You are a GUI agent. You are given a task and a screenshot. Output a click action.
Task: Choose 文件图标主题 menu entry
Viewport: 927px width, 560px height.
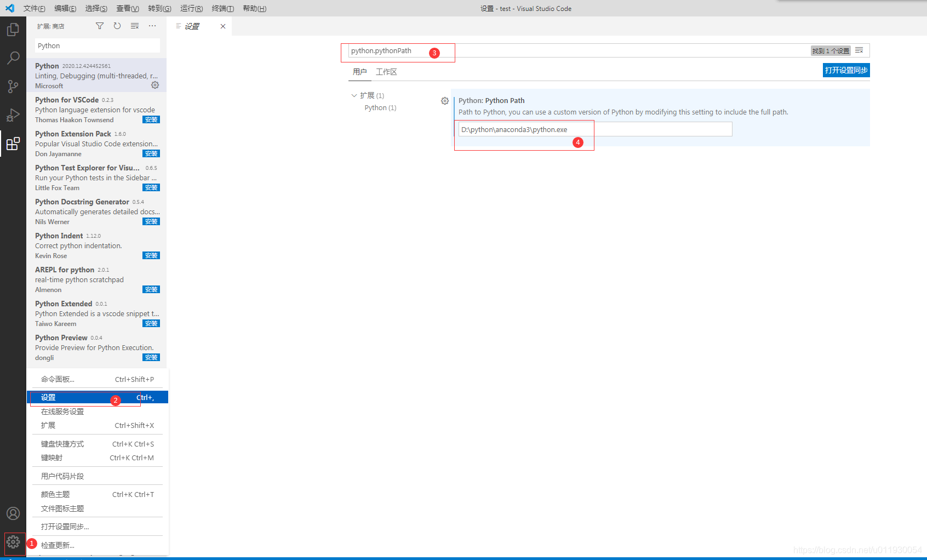point(98,508)
